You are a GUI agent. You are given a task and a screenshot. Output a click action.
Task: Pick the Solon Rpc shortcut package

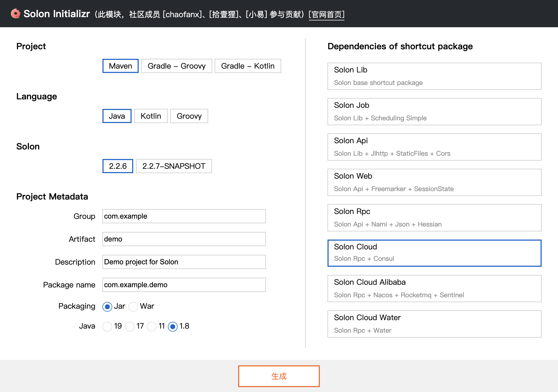coord(434,218)
